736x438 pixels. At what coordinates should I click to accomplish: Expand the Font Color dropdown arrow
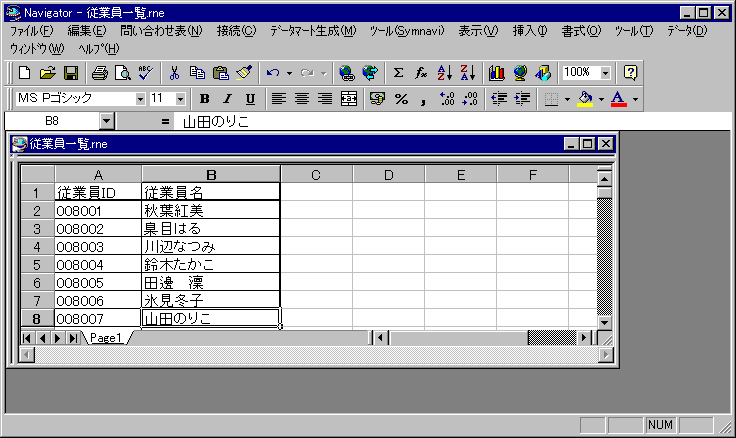(x=635, y=99)
